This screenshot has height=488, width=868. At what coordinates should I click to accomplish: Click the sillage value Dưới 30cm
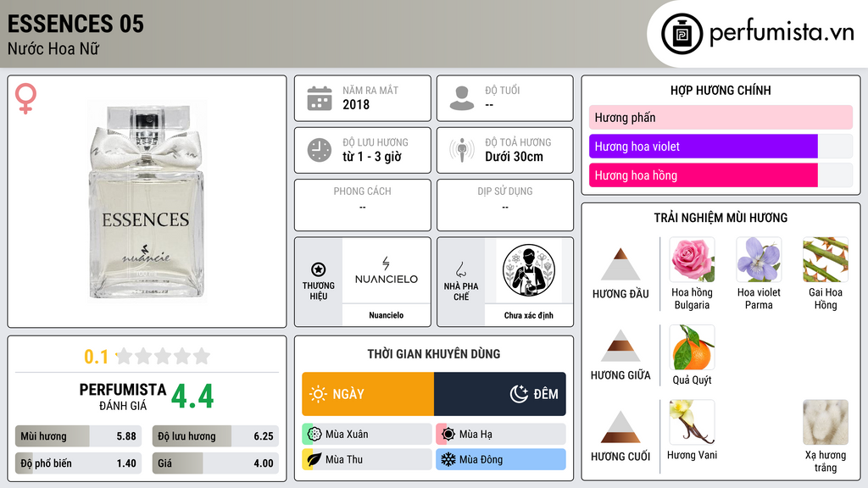tap(515, 157)
